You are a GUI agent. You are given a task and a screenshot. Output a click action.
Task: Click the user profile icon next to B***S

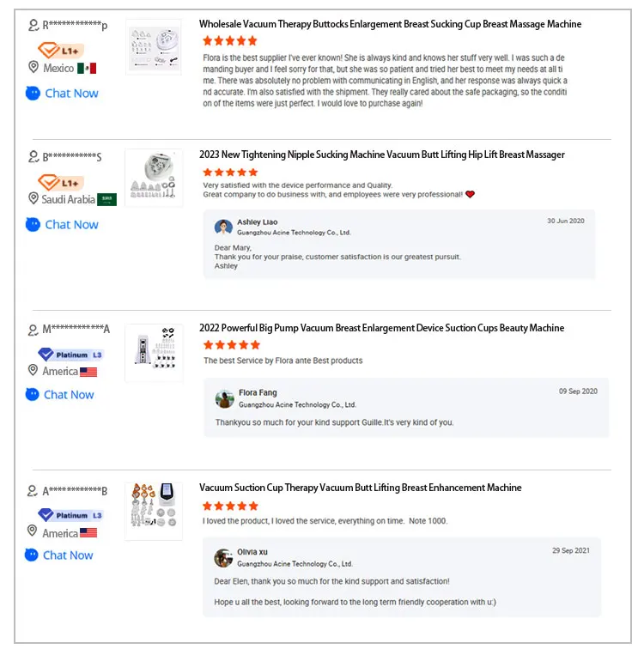click(x=33, y=157)
